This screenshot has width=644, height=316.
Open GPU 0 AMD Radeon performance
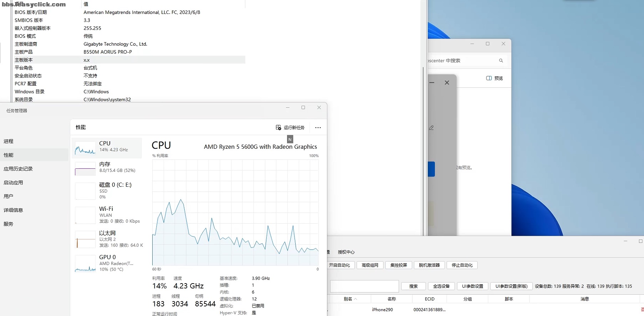107,263
